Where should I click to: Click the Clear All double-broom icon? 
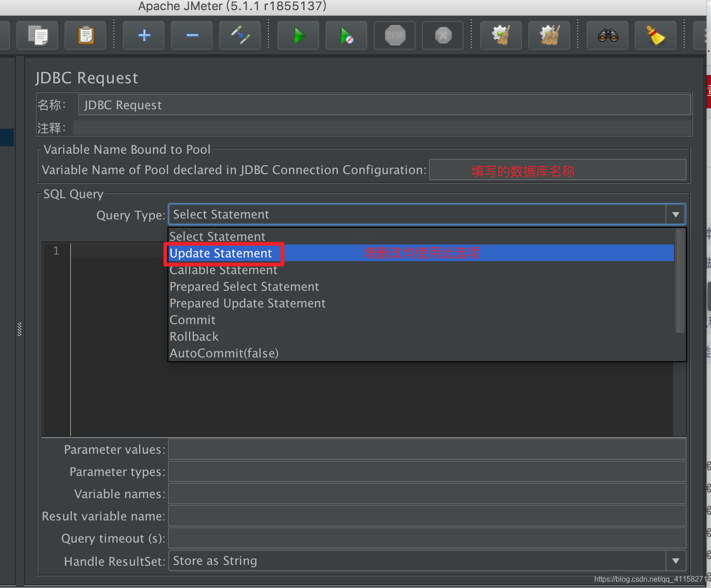pos(549,35)
